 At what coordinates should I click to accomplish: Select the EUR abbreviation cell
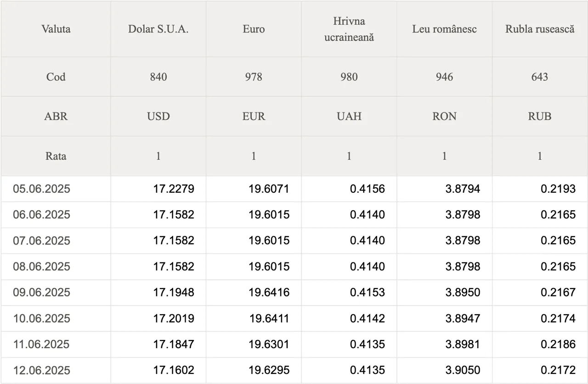(254, 116)
